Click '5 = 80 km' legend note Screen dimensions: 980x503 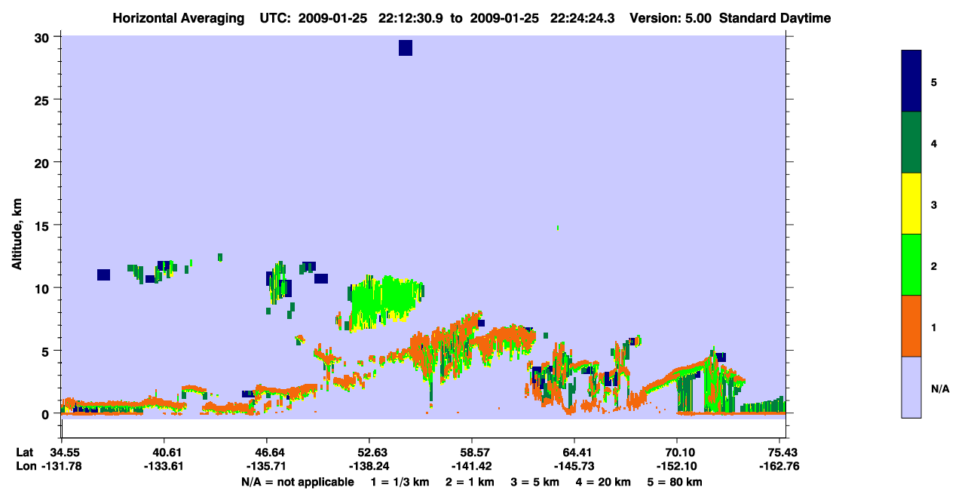coord(675,482)
